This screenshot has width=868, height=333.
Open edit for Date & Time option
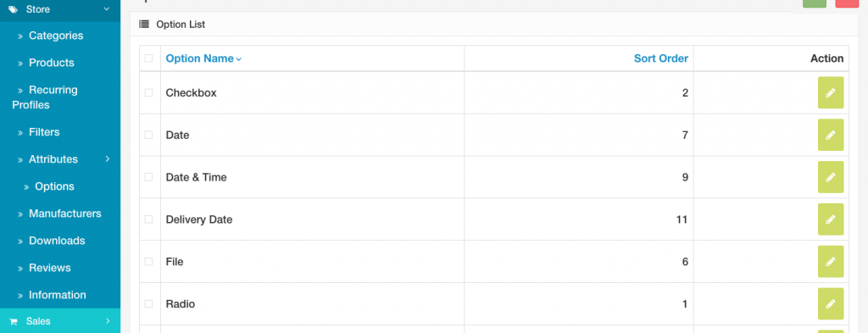tap(831, 177)
